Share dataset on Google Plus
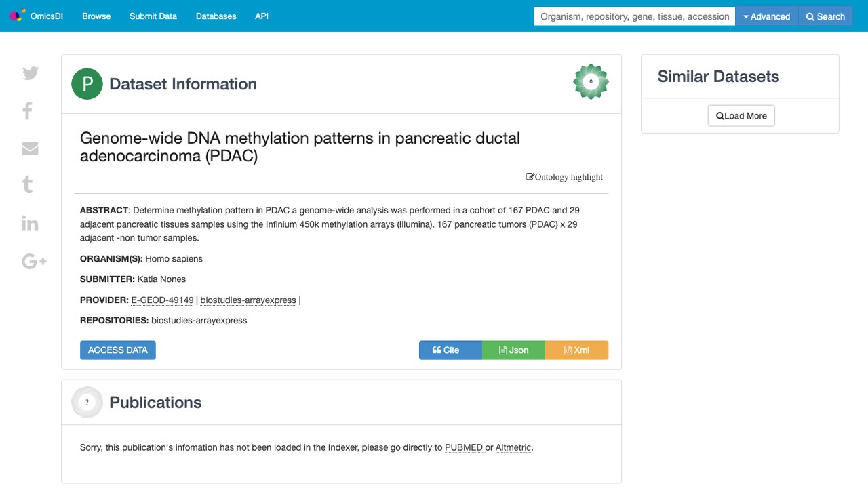Image resolution: width=868 pixels, height=488 pixels. tap(34, 261)
